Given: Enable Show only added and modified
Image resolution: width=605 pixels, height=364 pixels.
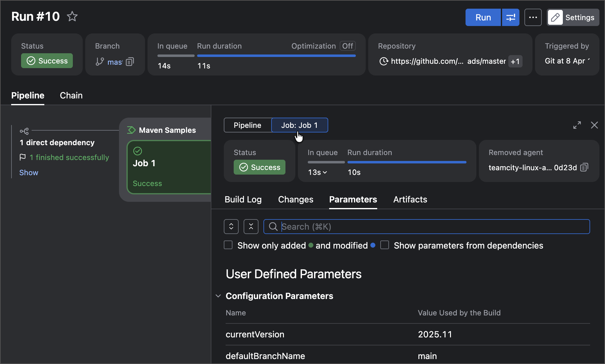Looking at the screenshot, I should [x=228, y=245].
